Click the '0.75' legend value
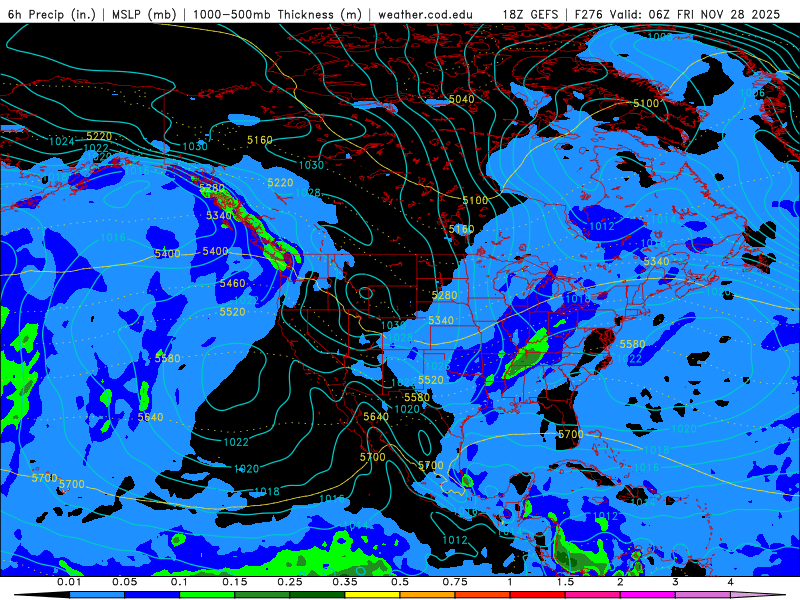Viewport: 800px width, 600px height. [455, 582]
